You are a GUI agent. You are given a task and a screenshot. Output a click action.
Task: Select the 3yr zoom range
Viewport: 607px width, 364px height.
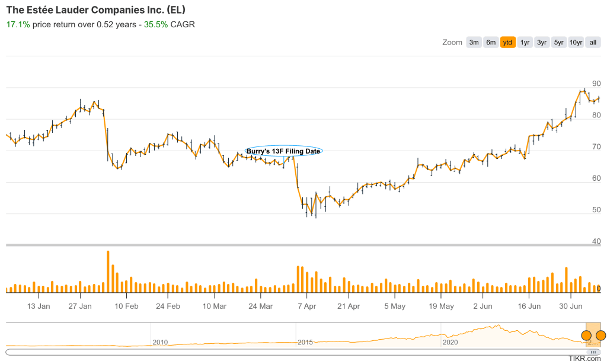click(542, 42)
